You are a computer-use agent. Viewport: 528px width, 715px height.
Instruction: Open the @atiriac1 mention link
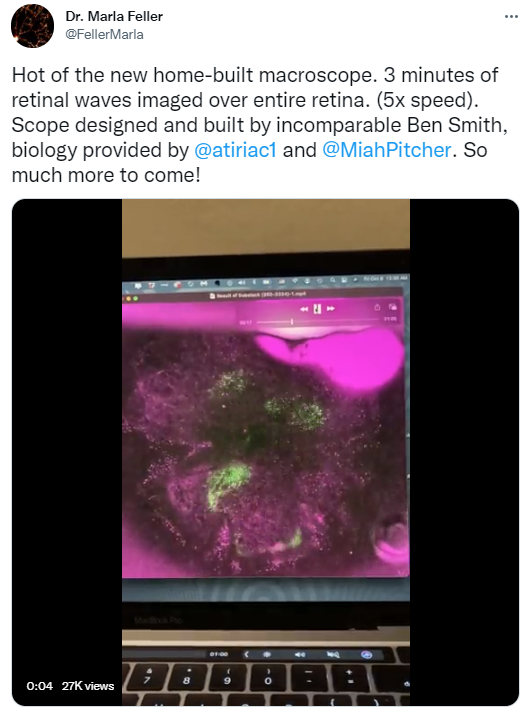click(x=235, y=150)
